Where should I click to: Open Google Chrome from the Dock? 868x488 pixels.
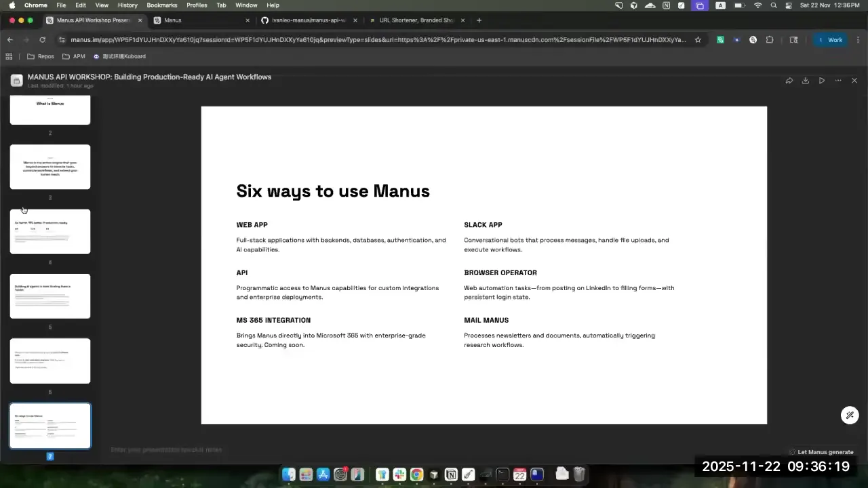[416, 474]
